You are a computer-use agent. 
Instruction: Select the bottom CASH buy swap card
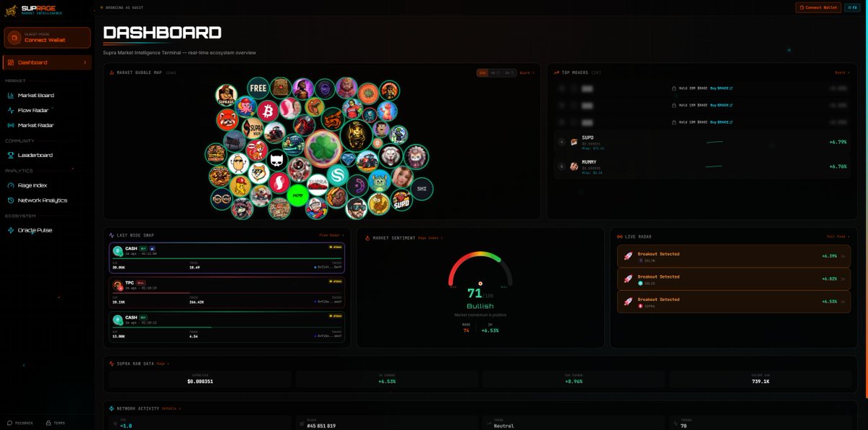pyautogui.click(x=227, y=326)
